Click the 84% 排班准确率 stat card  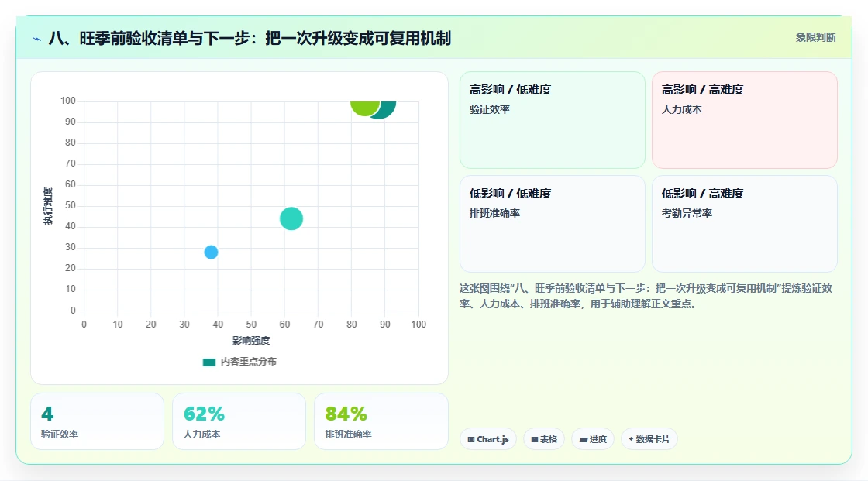[381, 421]
